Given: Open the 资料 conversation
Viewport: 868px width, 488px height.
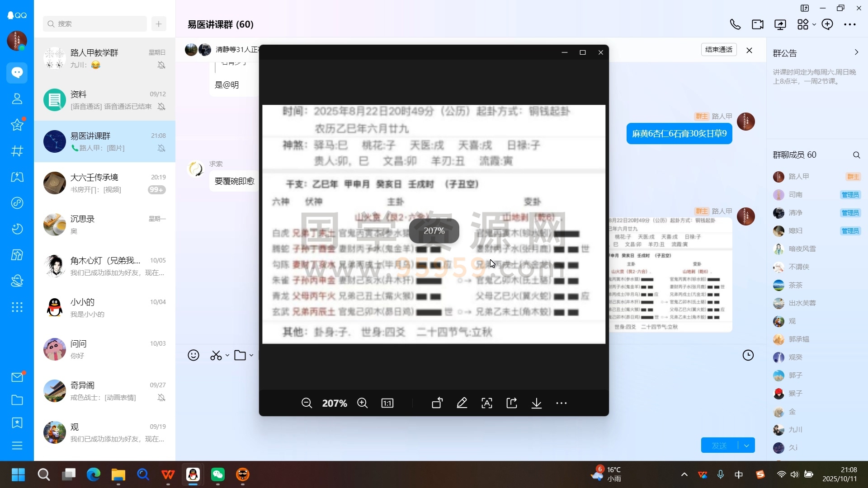Looking at the screenshot, I should [104, 100].
